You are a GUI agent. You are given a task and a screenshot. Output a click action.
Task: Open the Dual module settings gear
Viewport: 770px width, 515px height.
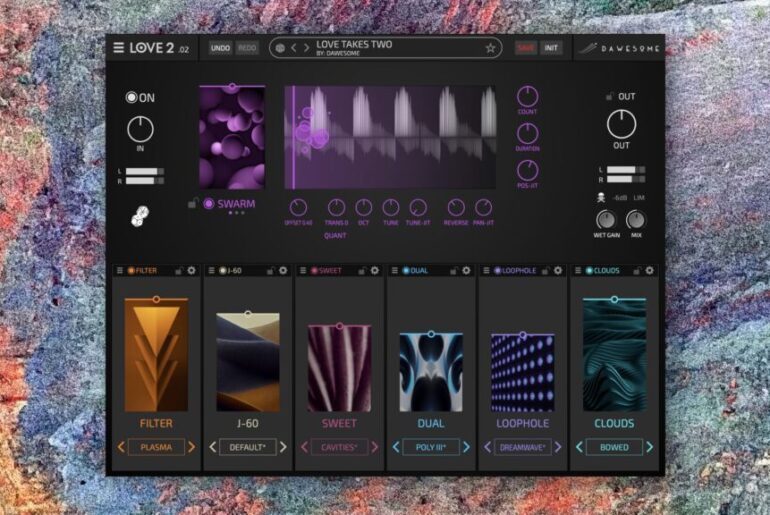click(466, 271)
